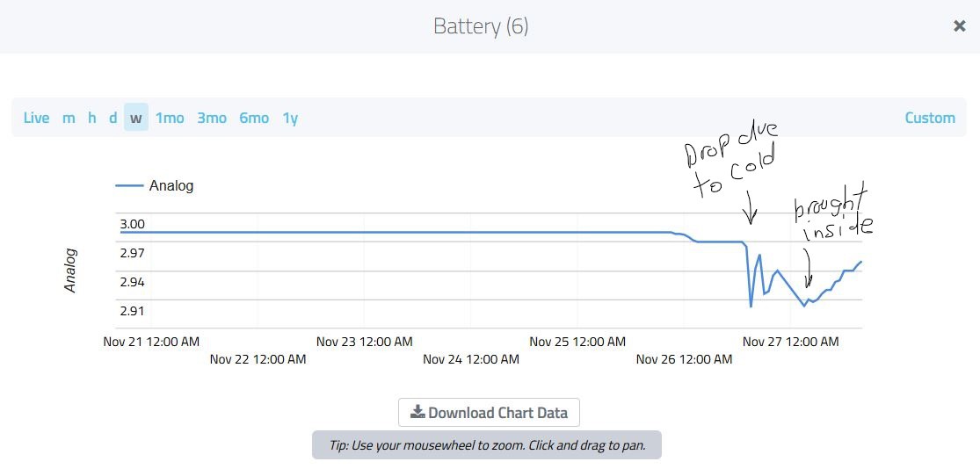Click Download Chart Data button
This screenshot has height=469, width=980.
pos(489,412)
